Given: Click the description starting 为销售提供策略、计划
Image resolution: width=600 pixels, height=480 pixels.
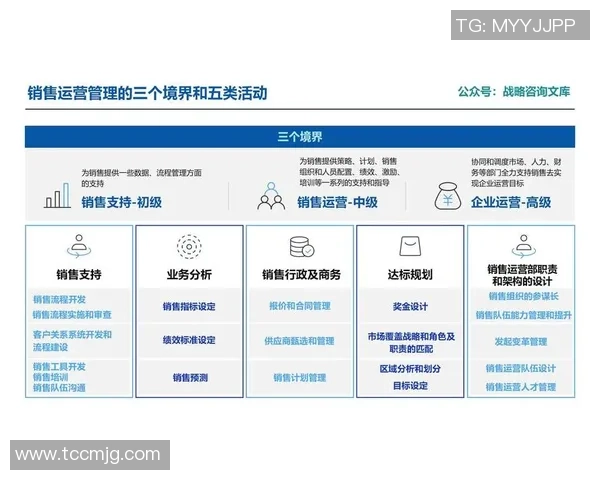Looking at the screenshot, I should [350, 171].
